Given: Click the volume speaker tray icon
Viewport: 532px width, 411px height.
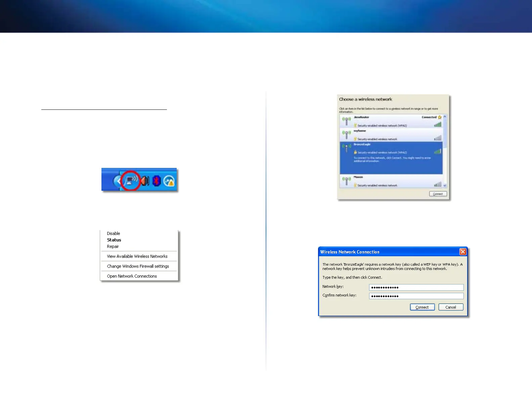Looking at the screenshot, I should pyautogui.click(x=145, y=181).
